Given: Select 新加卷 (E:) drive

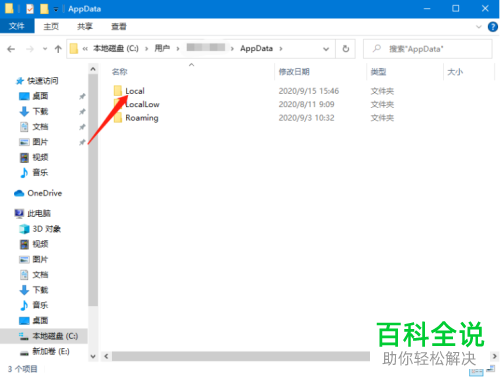Looking at the screenshot, I should [x=51, y=351].
